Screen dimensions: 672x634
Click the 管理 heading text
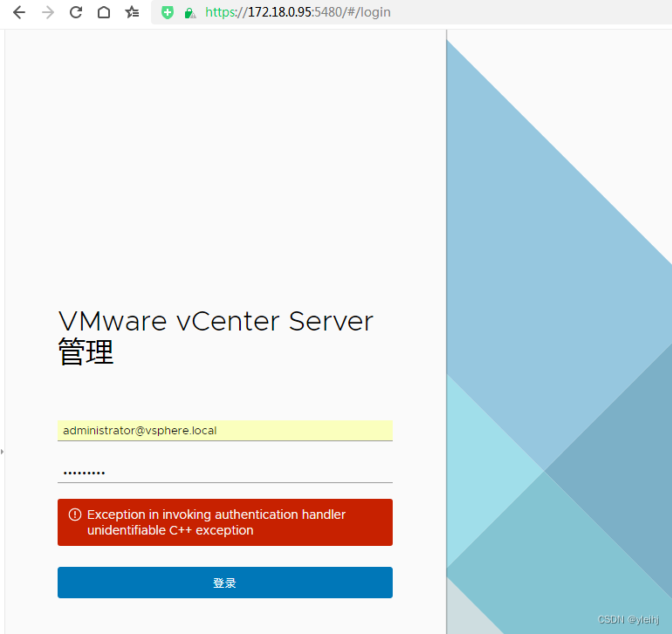coord(86,351)
